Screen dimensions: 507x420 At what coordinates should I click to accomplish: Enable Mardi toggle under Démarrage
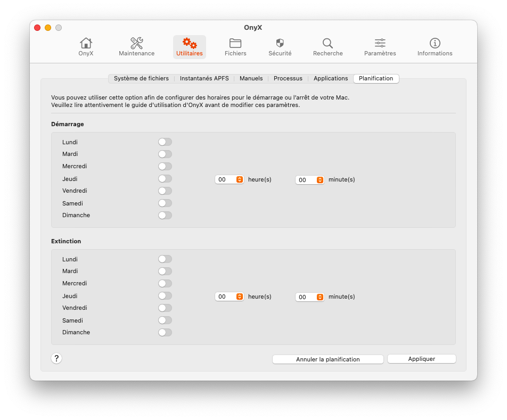(165, 154)
